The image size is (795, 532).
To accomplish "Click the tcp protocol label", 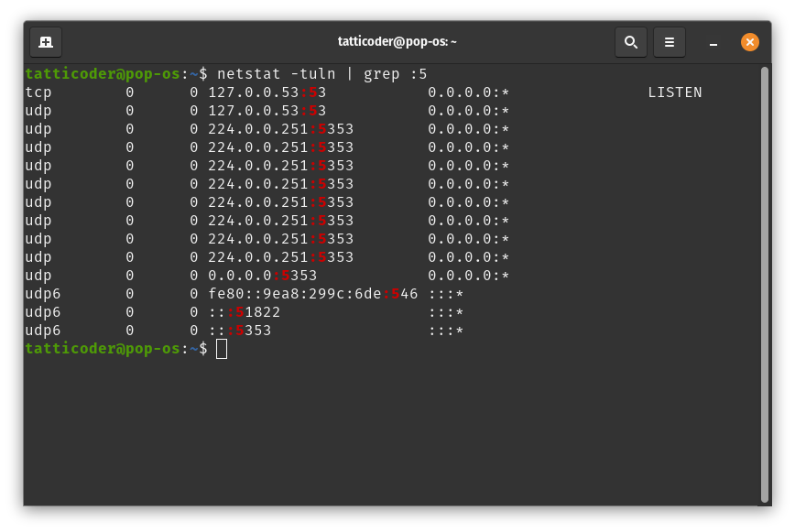I will click(38, 92).
